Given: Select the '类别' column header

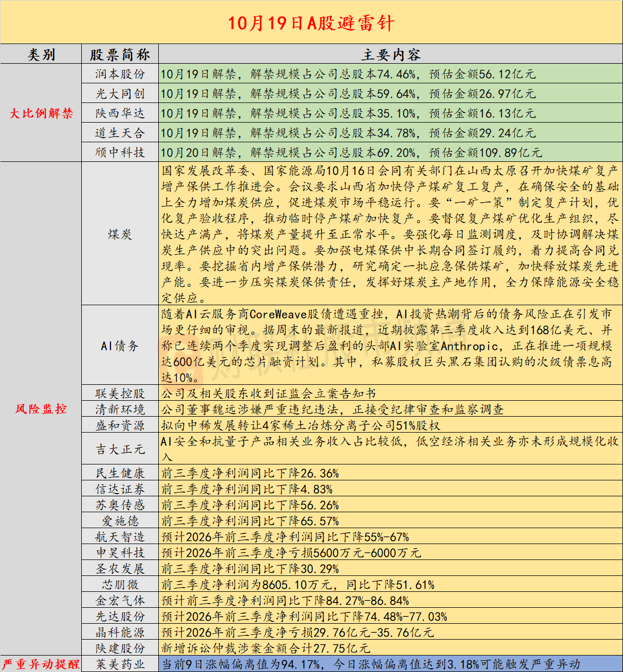Looking at the screenshot, I should click(41, 55).
